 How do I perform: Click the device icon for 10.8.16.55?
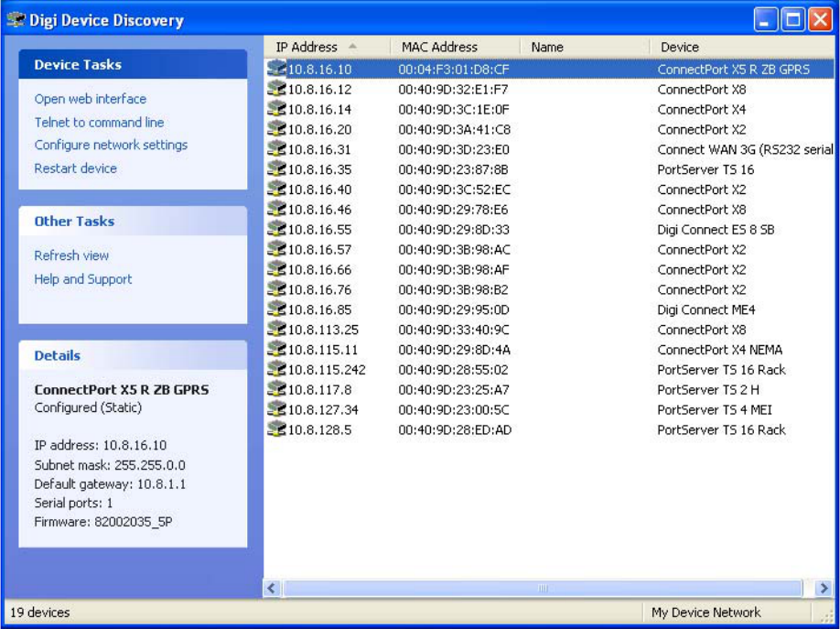[276, 229]
